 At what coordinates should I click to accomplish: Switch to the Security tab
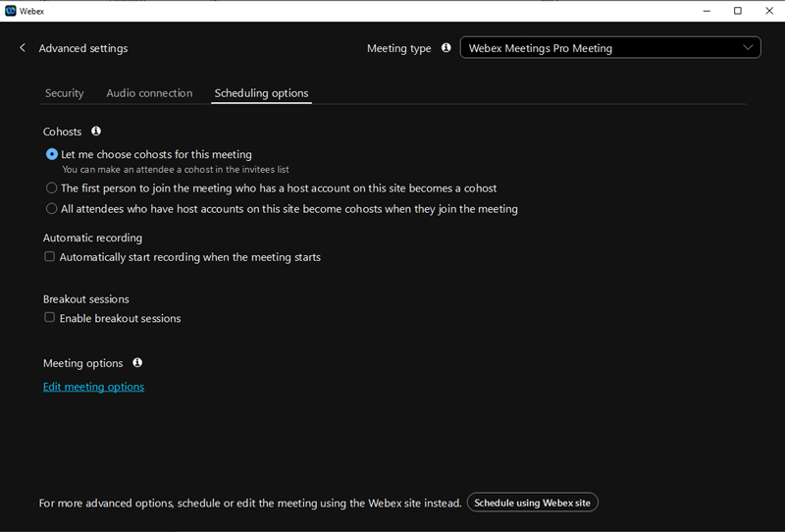[64, 93]
